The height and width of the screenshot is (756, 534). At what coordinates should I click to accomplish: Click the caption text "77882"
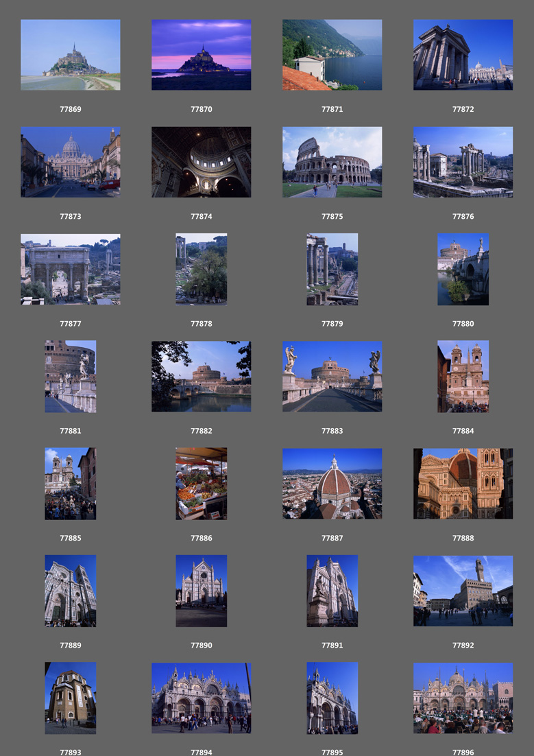tap(202, 431)
